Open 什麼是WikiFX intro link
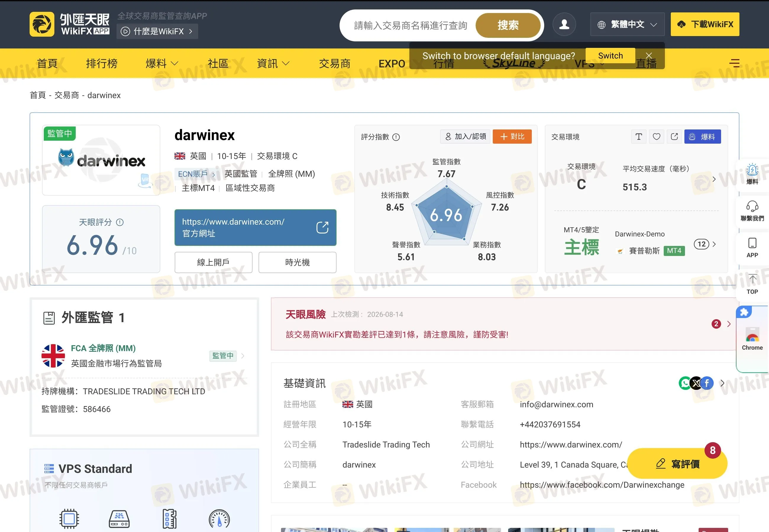The image size is (769, 532). [157, 31]
